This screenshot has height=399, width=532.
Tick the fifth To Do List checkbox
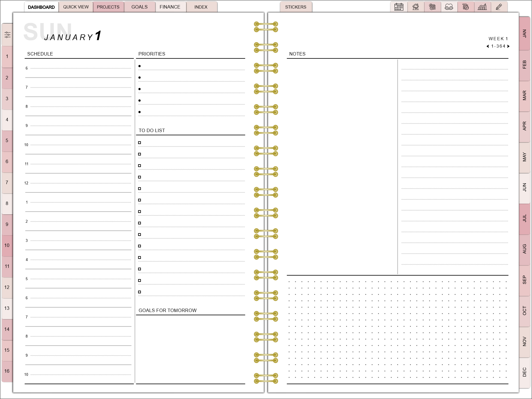[x=140, y=189]
